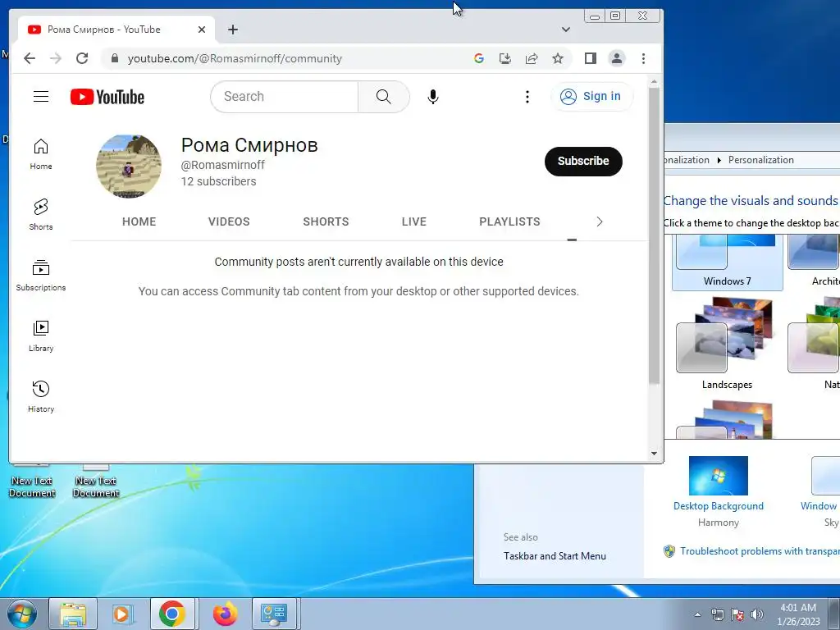Select the 12 subscribers text
This screenshot has width=840, height=630.
pyautogui.click(x=218, y=181)
